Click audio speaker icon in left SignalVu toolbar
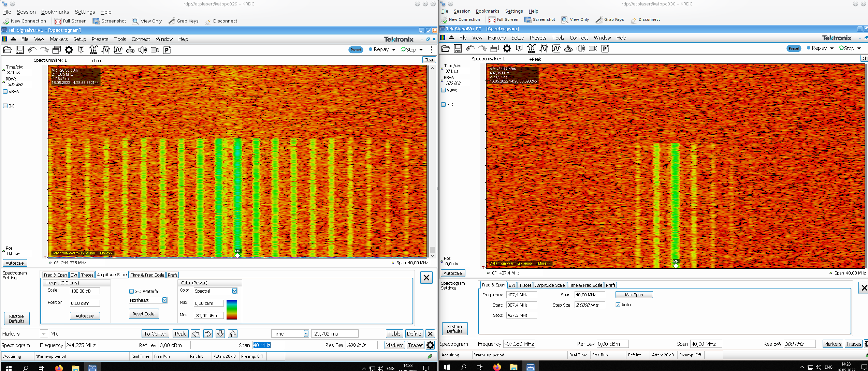Screen dimensions: 868x371 143,50
